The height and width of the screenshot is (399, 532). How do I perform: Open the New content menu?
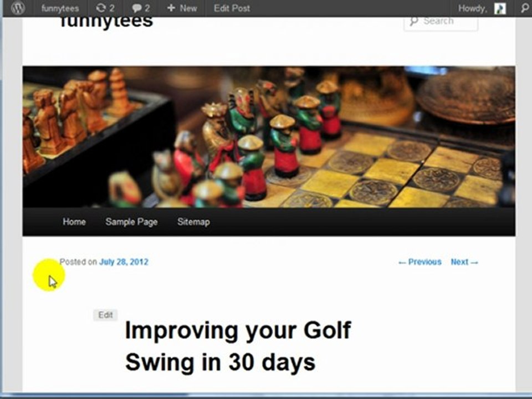[182, 8]
